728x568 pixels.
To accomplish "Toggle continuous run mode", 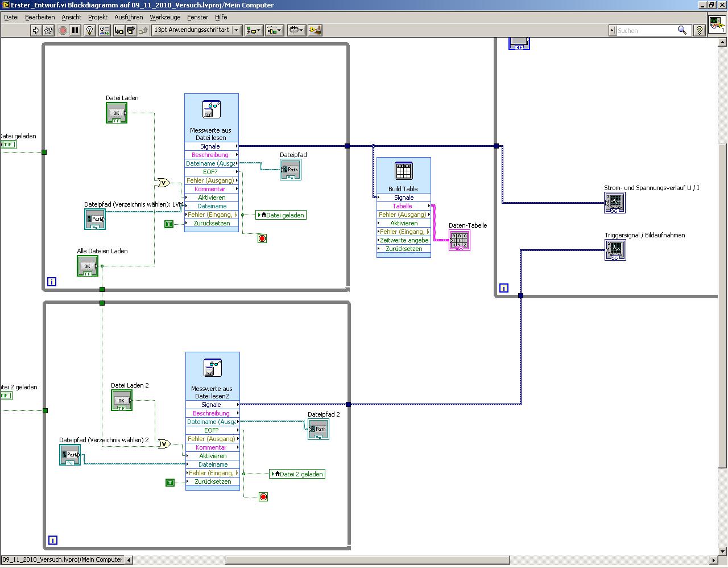I will click(48, 30).
